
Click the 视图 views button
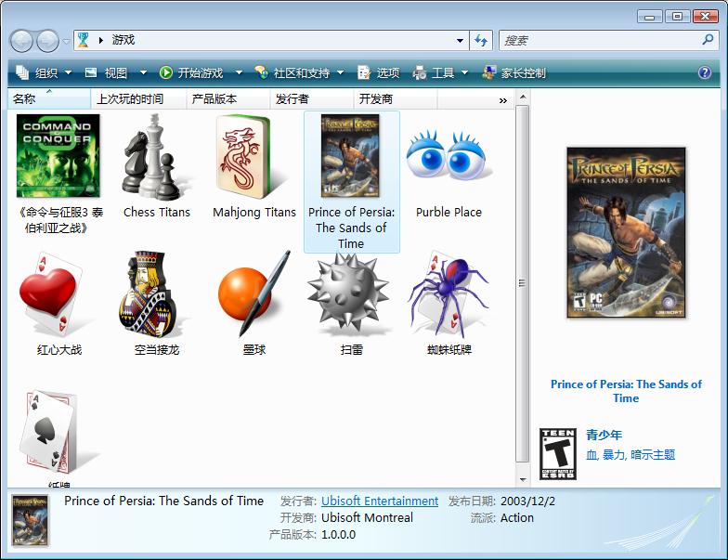[x=106, y=72]
